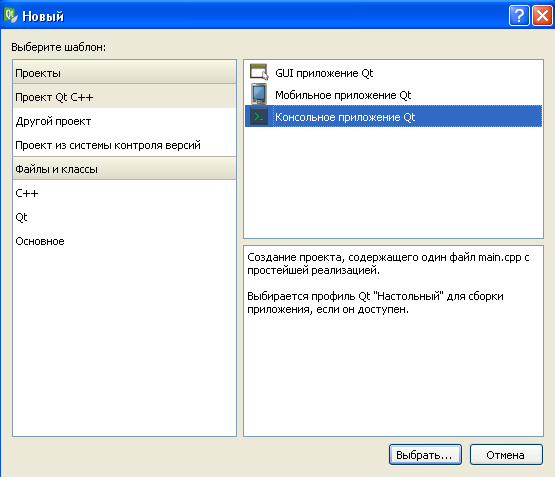Image resolution: width=555 pixels, height=477 pixels.
Task: Select the Основное category
Action: pos(124,241)
